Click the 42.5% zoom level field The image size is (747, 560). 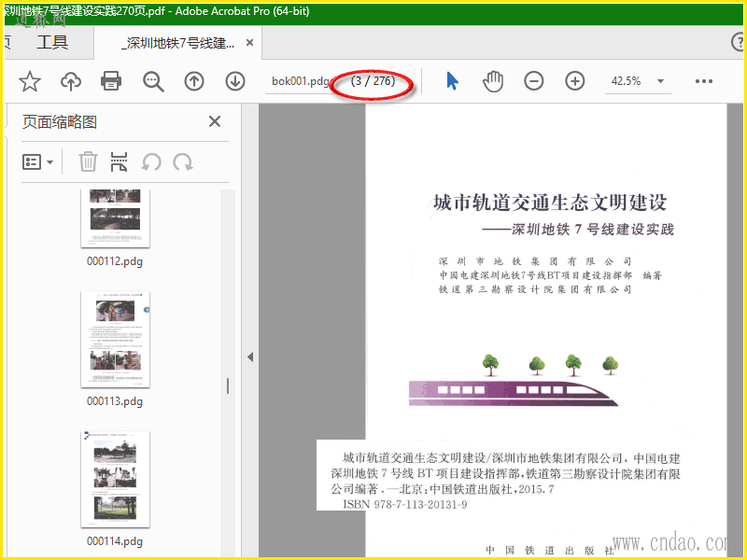click(x=626, y=81)
